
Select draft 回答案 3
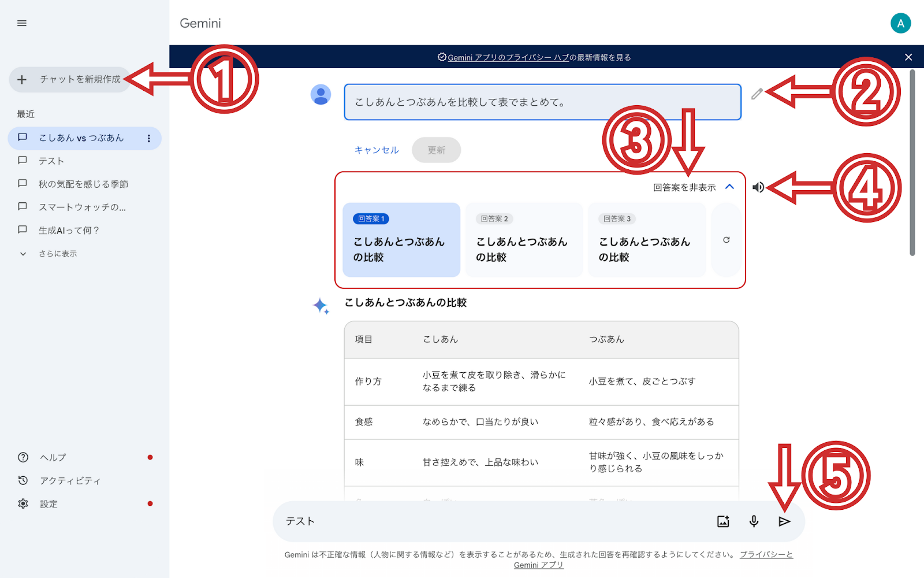pyautogui.click(x=647, y=240)
